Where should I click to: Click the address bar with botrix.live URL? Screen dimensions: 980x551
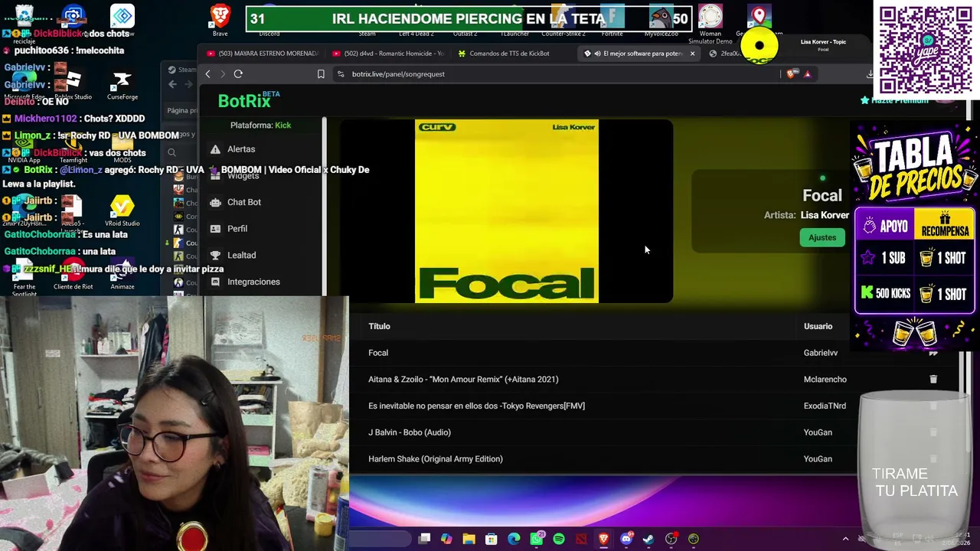559,74
